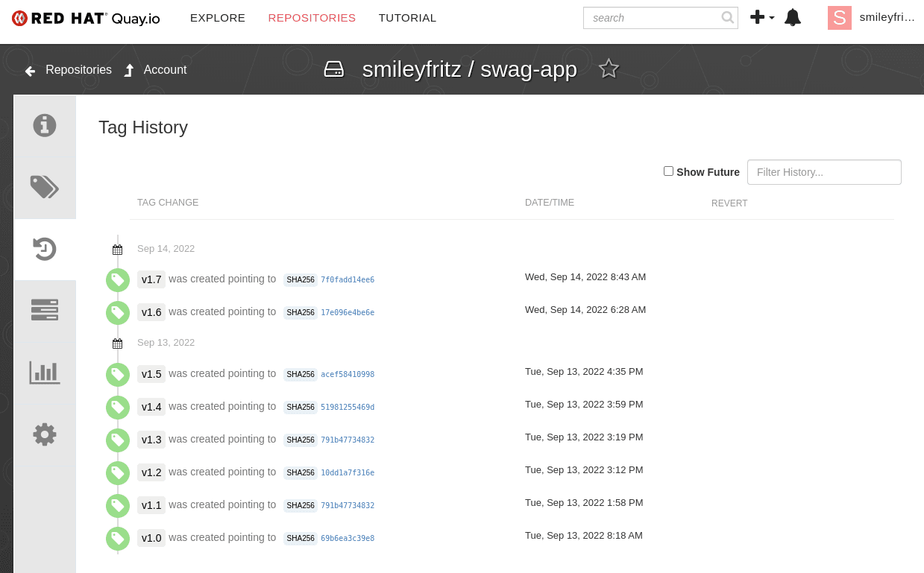
Task: Go to the Explore menu
Action: 218,18
